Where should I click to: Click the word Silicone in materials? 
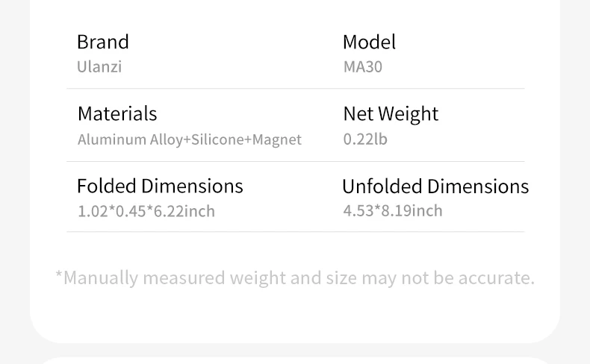217,139
